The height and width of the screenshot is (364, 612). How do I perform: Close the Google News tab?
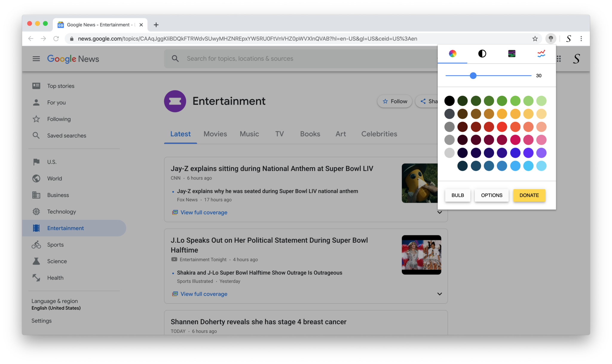point(141,25)
